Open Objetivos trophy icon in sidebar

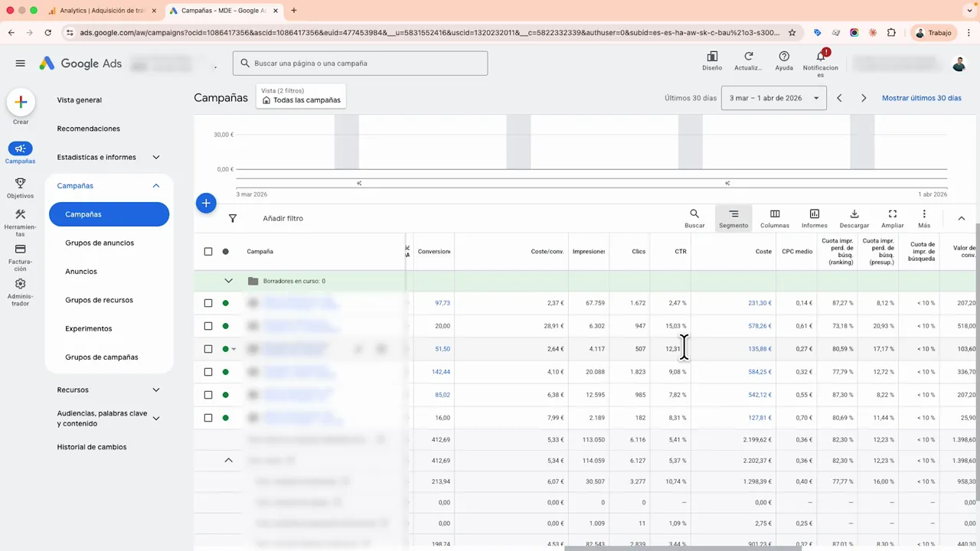21,184
